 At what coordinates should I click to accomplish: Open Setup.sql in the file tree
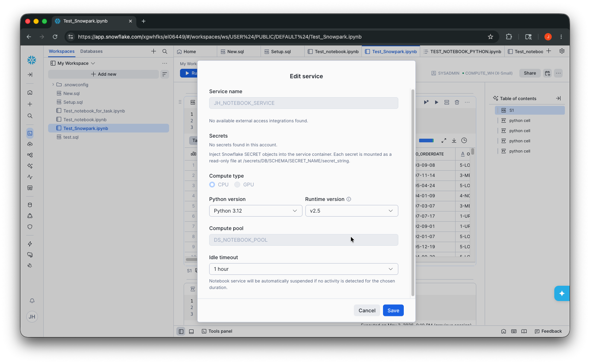73,102
